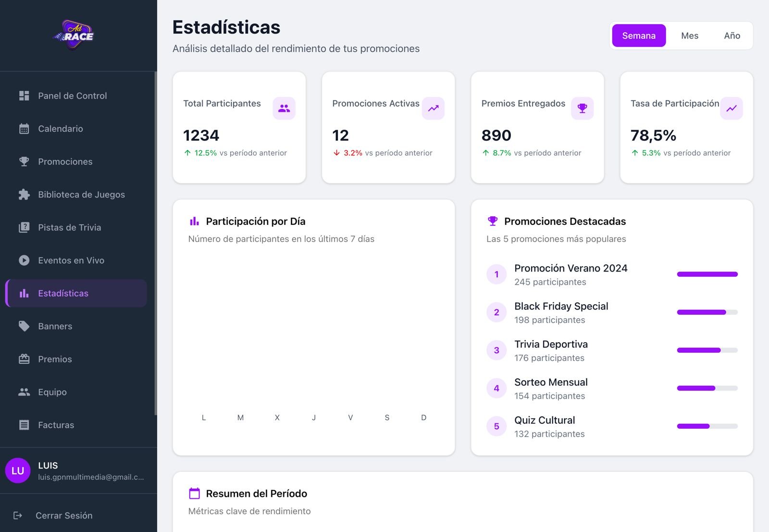Switch to the Mes time range
769x532 pixels.
tap(689, 36)
